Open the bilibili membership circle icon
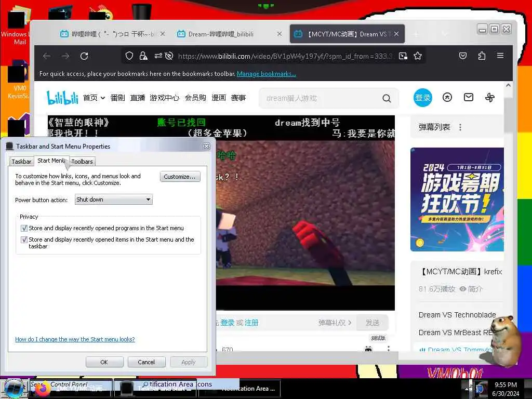532x399 pixels. [447, 97]
